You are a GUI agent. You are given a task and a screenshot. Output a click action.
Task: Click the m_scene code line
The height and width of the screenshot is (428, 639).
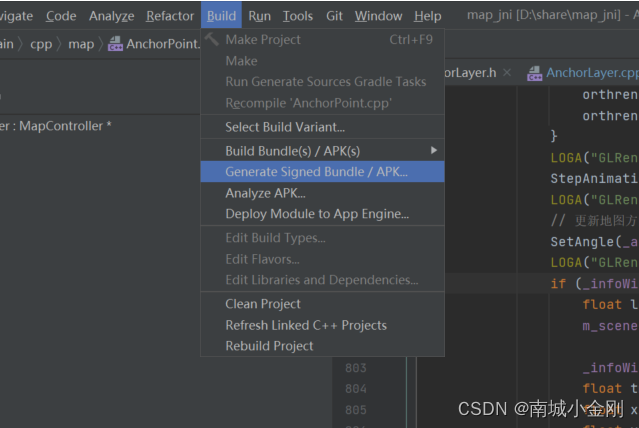pyautogui.click(x=610, y=326)
